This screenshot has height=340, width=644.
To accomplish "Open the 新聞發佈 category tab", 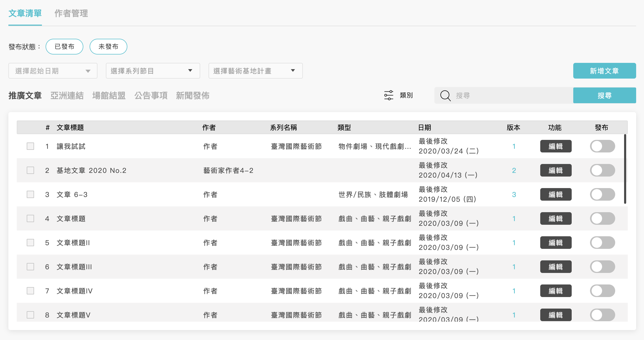I will [x=193, y=96].
